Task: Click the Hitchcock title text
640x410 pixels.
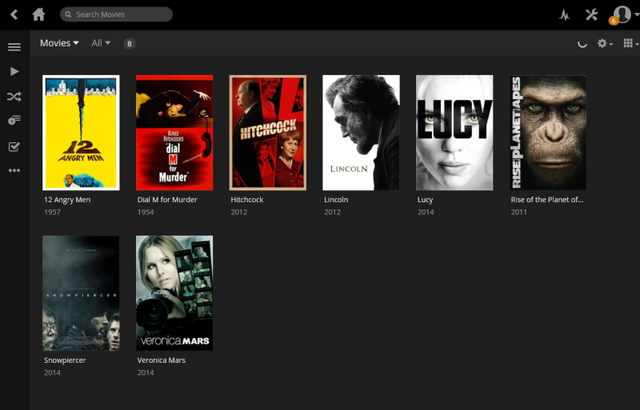Action: [x=247, y=200]
